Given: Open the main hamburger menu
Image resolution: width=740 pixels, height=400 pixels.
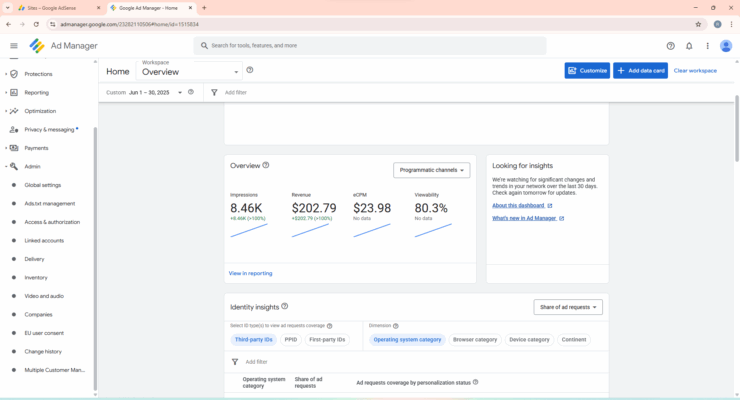Looking at the screenshot, I should tap(14, 46).
